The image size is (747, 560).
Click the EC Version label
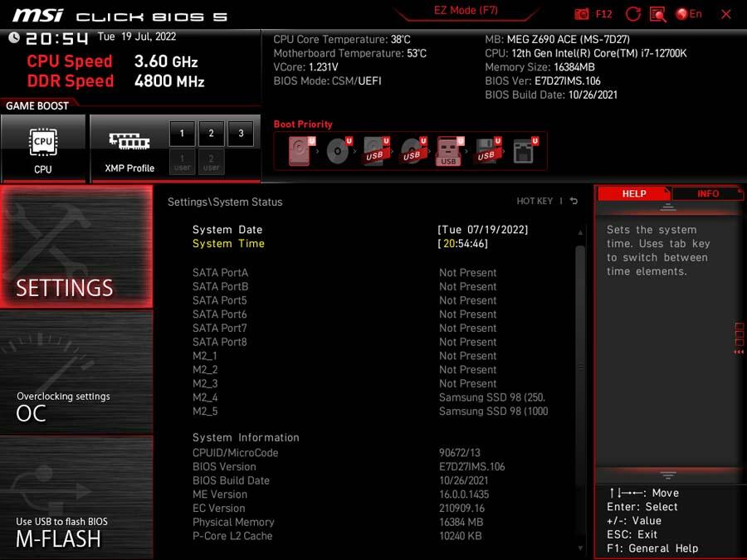pos(218,508)
